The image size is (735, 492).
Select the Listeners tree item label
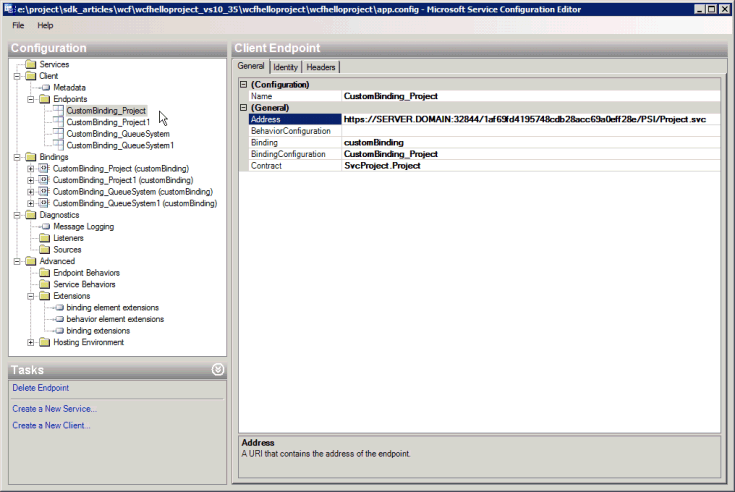pos(68,238)
